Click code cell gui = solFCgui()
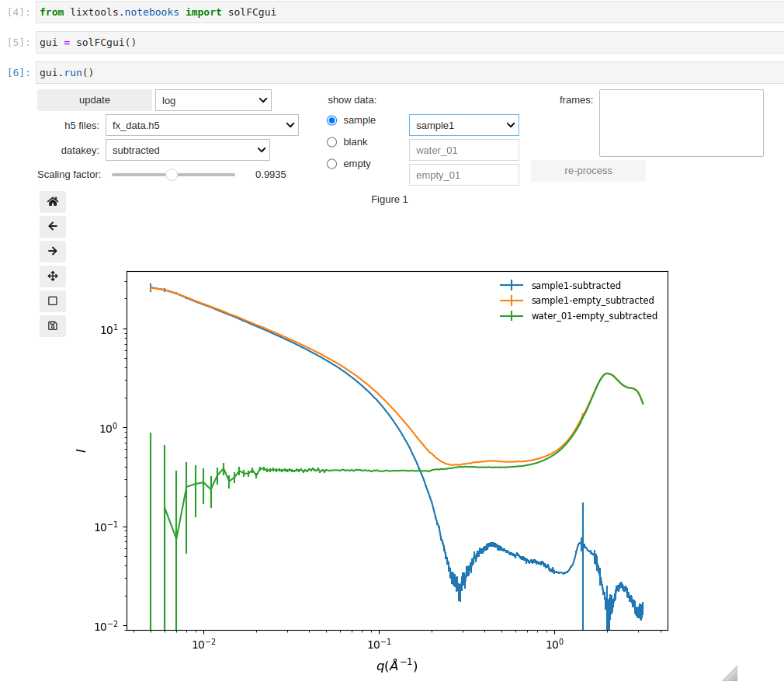 410,43
